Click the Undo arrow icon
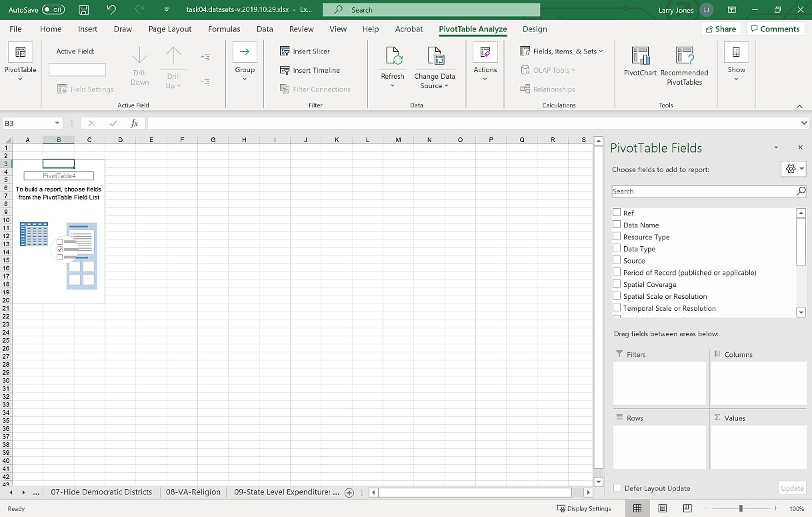This screenshot has width=812, height=517. (x=111, y=10)
